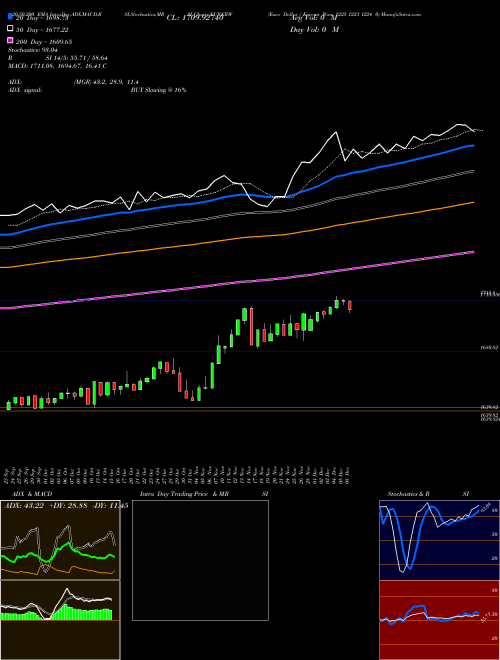Click the last red candlestick on the price chart
Image resolution: width=500 pixels, height=660 pixels.
[349, 306]
